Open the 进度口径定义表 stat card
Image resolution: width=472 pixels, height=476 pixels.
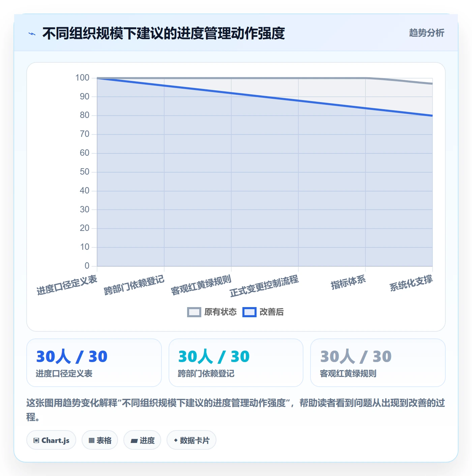pyautogui.click(x=94, y=363)
